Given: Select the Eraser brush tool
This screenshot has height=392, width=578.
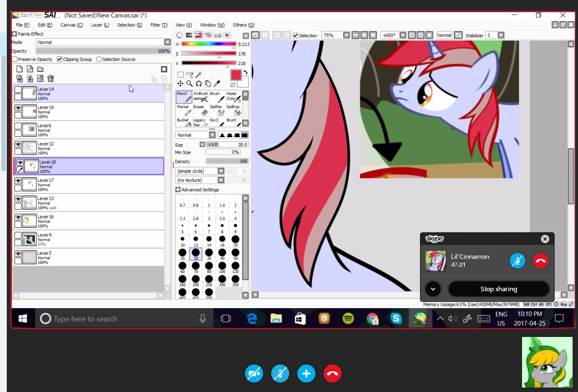Looking at the screenshot, I should point(201,111).
